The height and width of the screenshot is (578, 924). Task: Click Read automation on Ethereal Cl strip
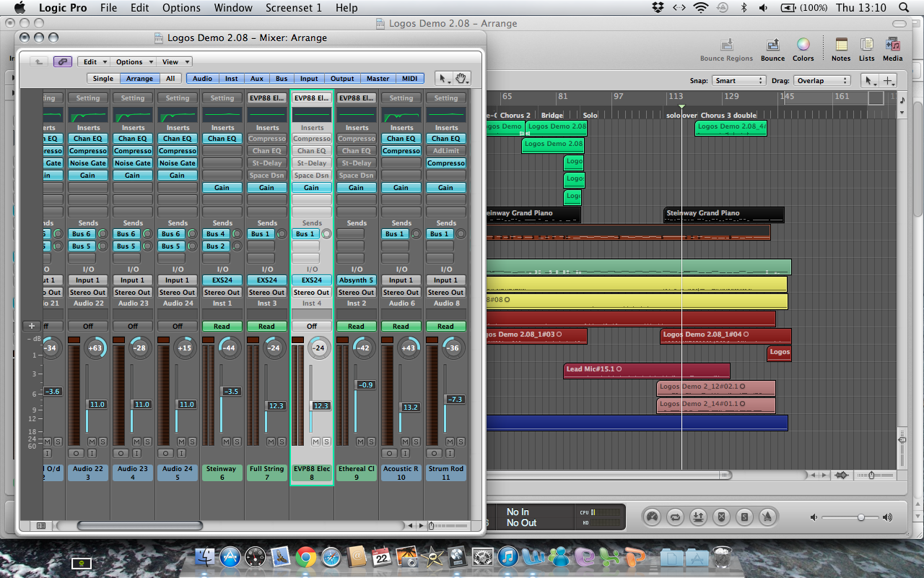356,327
